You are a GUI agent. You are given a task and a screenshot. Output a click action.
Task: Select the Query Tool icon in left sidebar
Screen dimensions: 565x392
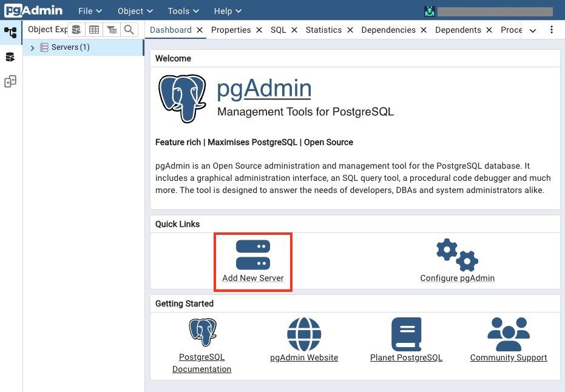click(x=10, y=58)
